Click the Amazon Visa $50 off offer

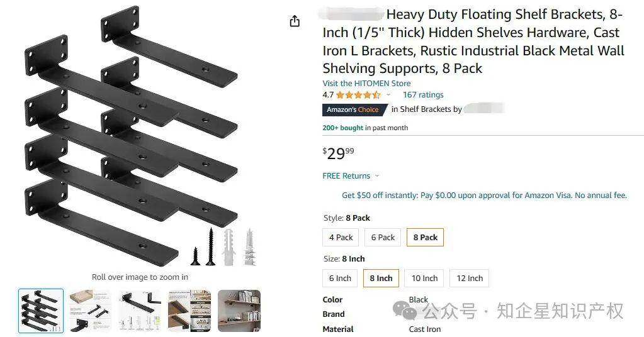pyautogui.click(x=484, y=195)
